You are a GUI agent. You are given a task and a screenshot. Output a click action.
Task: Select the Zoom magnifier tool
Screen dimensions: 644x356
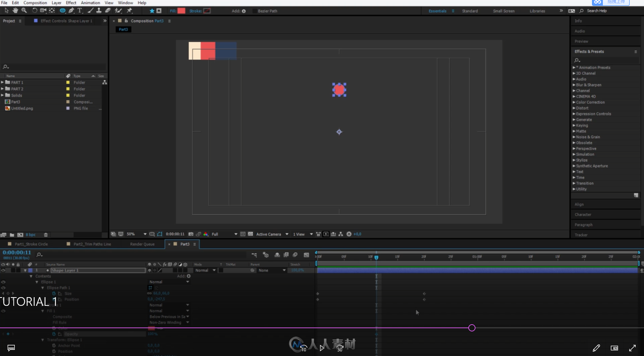coord(24,11)
